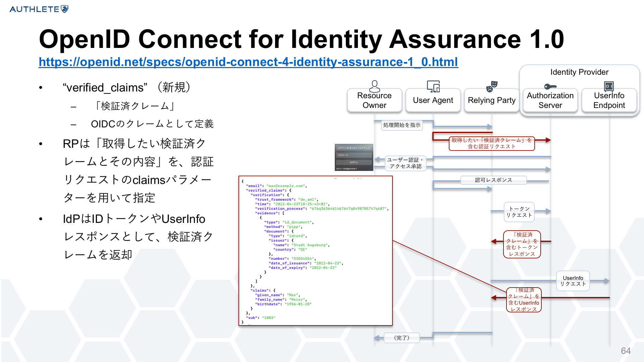644x362 pixels.
Task: Click the Authorization Server key icon
Action: point(550,86)
